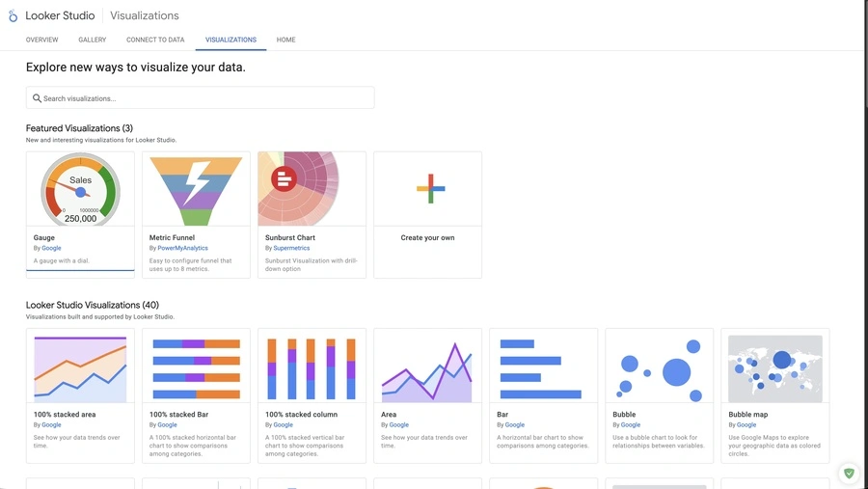Click the search magnifier icon
The width and height of the screenshot is (868, 489).
coord(37,98)
